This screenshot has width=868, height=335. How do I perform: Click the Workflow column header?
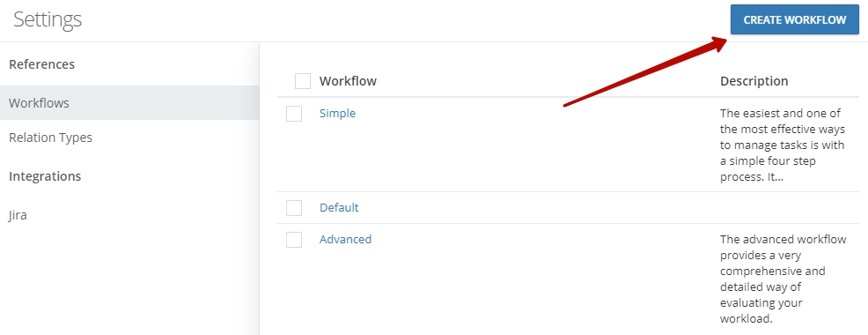[x=349, y=81]
